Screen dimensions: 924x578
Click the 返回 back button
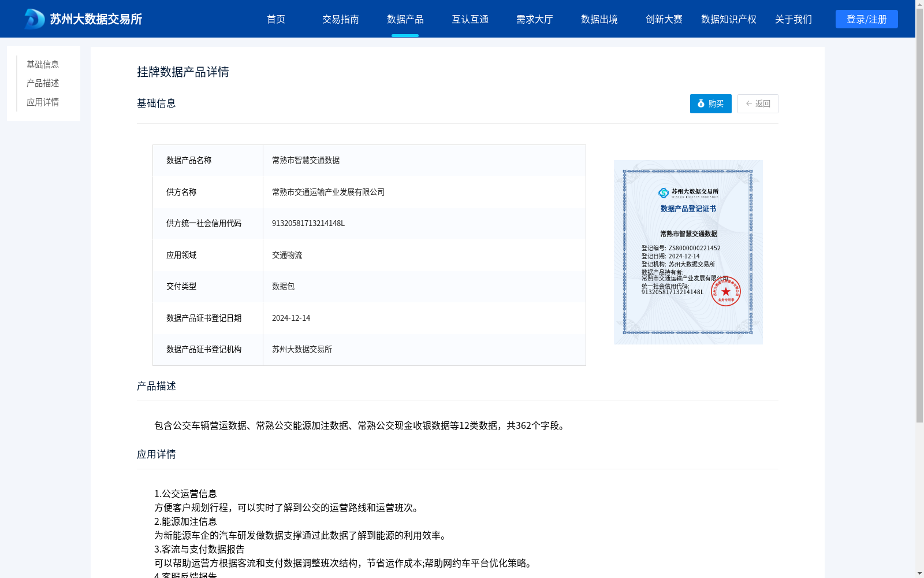coord(758,103)
